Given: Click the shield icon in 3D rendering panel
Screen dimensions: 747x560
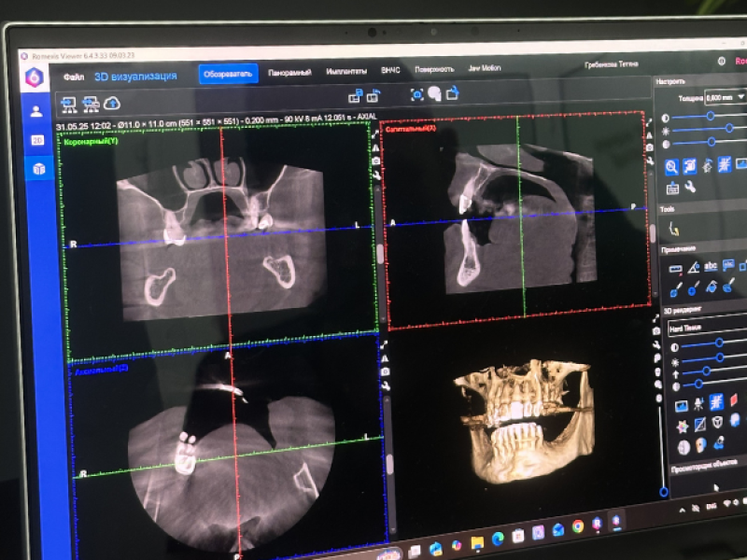Looking at the screenshot, I should click(x=717, y=422).
